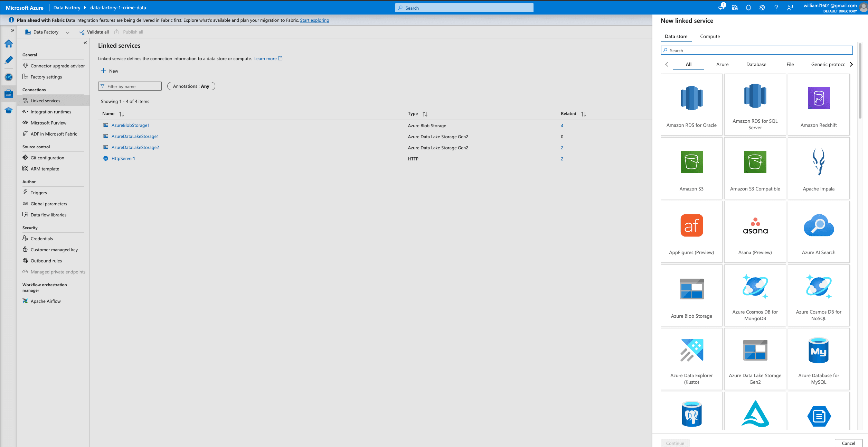868x447 pixels.
Task: Open AzureDataLakeStorage1 linked service
Action: 135,136
